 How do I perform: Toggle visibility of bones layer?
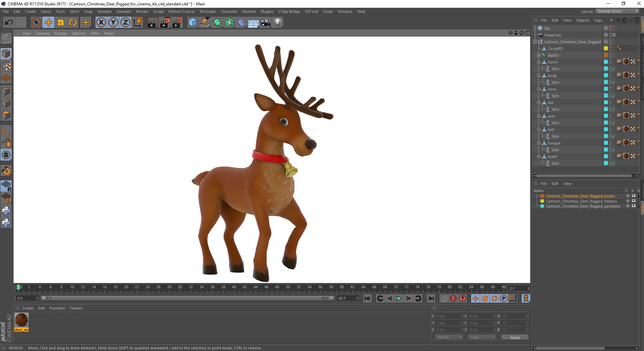point(634,196)
